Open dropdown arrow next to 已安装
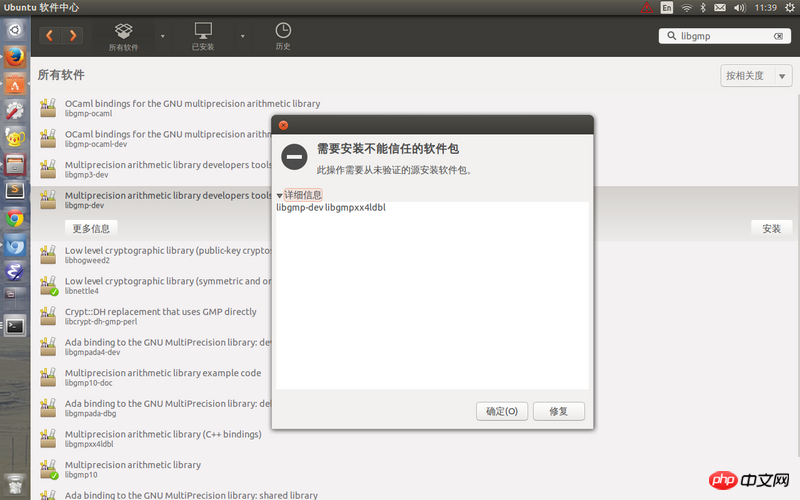 (242, 36)
